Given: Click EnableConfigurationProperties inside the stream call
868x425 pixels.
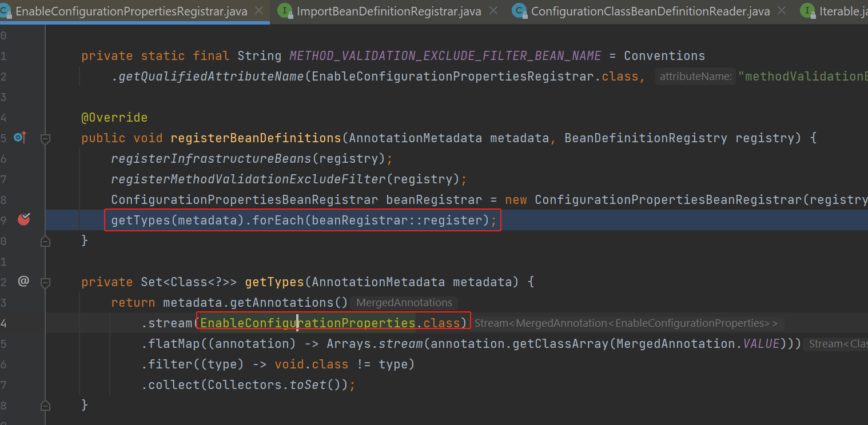Looking at the screenshot, I should (x=308, y=323).
